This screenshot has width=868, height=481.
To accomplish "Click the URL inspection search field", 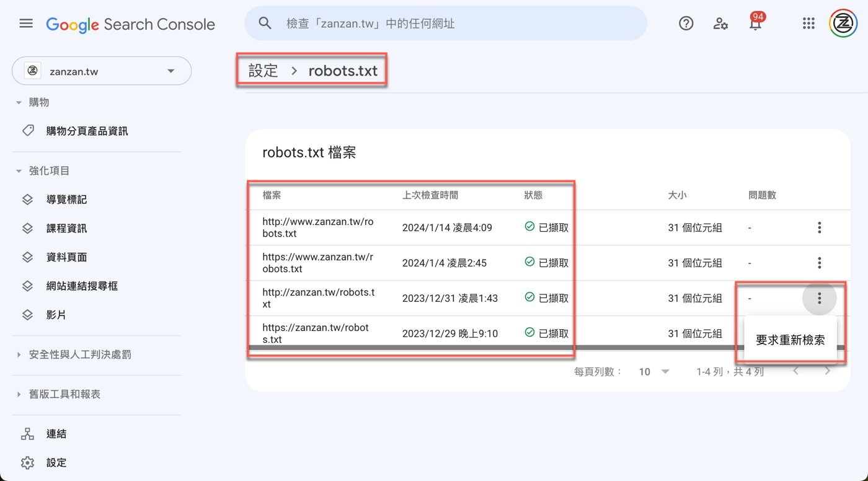I will (x=446, y=24).
